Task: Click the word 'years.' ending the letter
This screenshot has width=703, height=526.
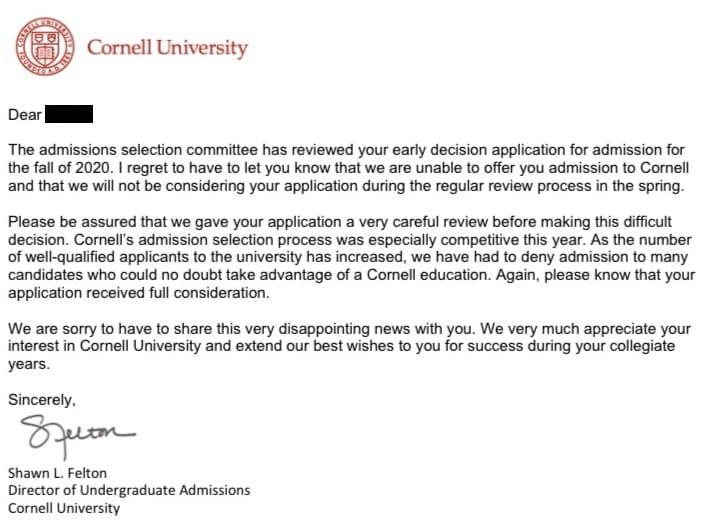Action: (29, 365)
